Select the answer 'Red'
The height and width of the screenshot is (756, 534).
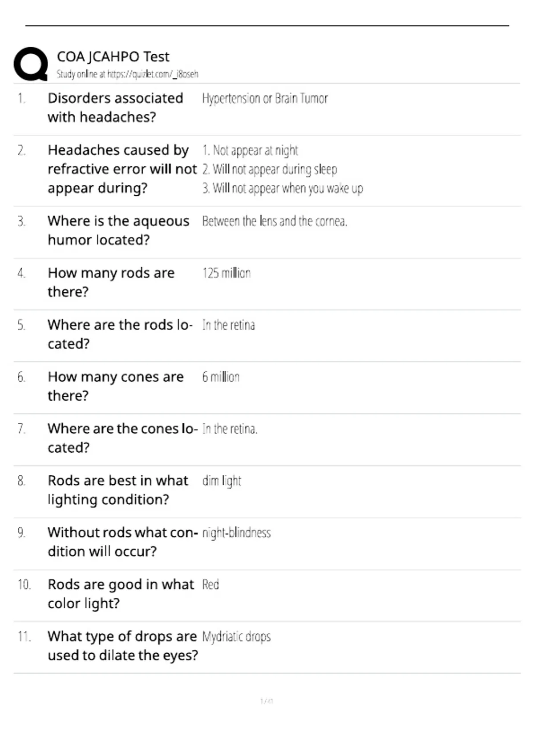point(210,584)
